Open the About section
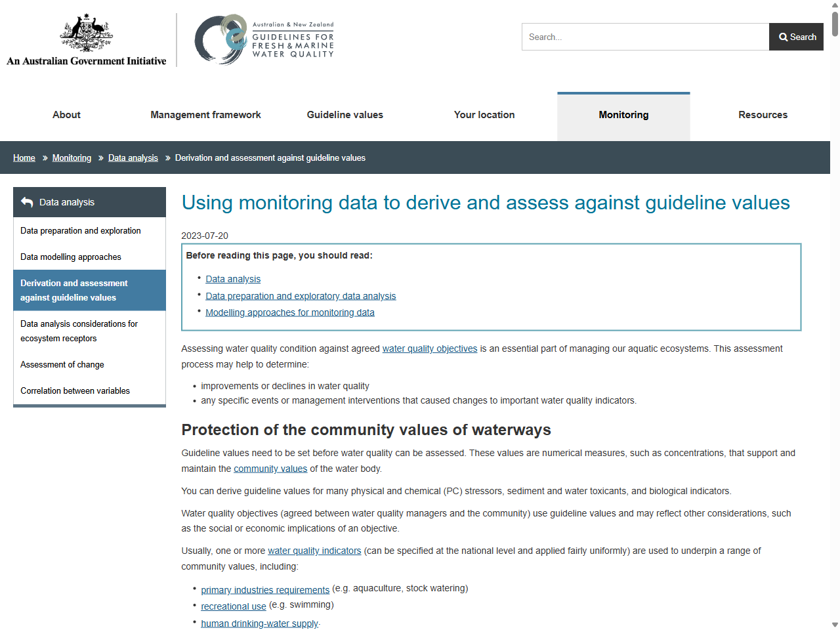This screenshot has height=630, width=840. [x=66, y=115]
